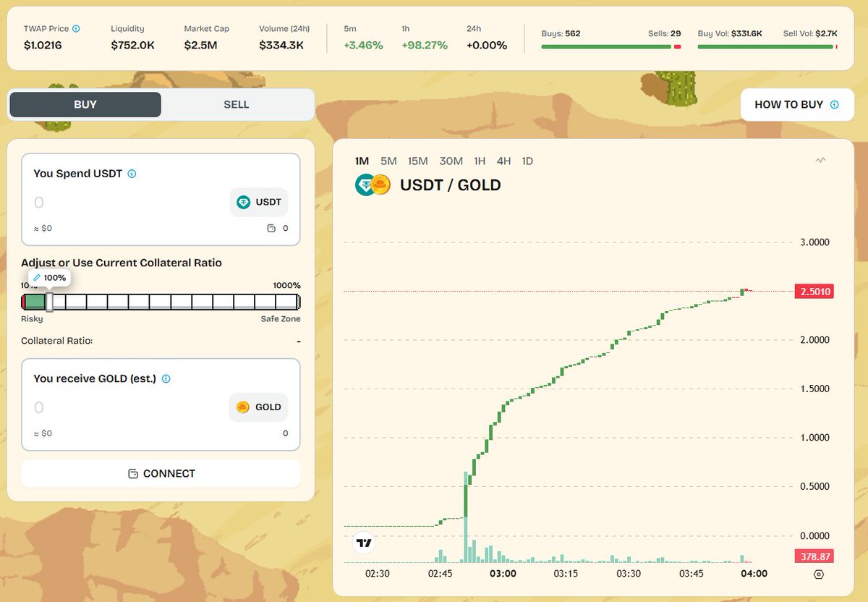
Task: Select the SELL tab
Action: pyautogui.click(x=237, y=104)
